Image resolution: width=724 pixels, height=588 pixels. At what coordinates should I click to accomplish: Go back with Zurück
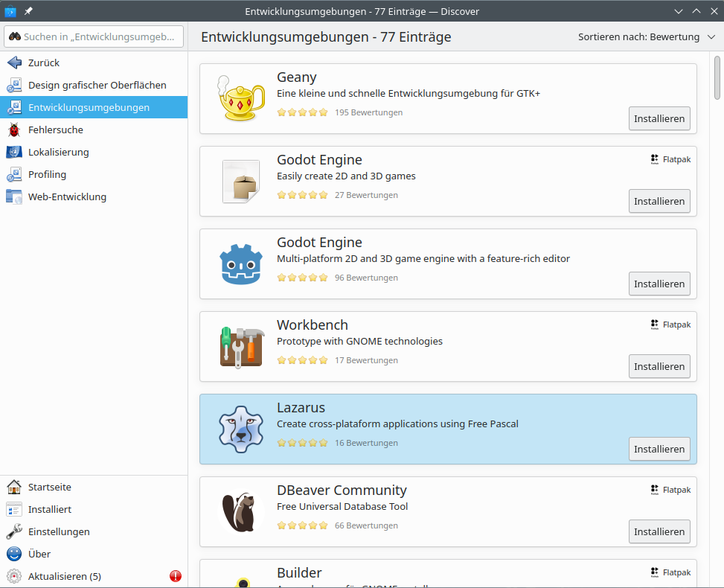pyautogui.click(x=43, y=63)
